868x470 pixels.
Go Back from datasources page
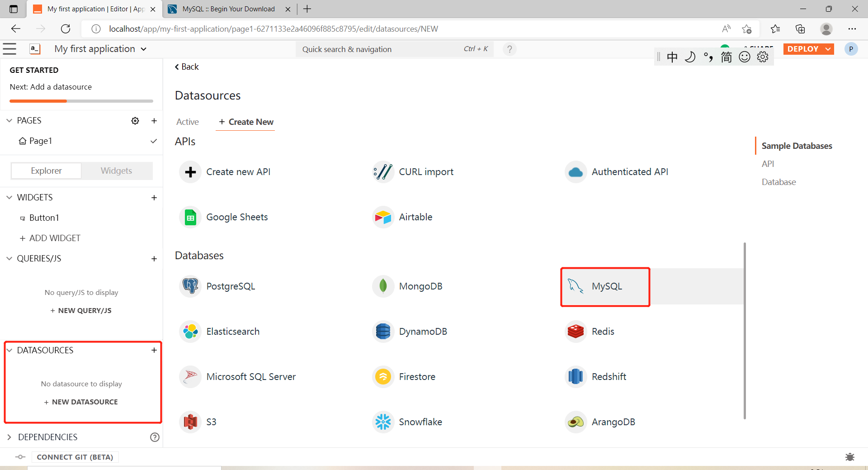(187, 67)
